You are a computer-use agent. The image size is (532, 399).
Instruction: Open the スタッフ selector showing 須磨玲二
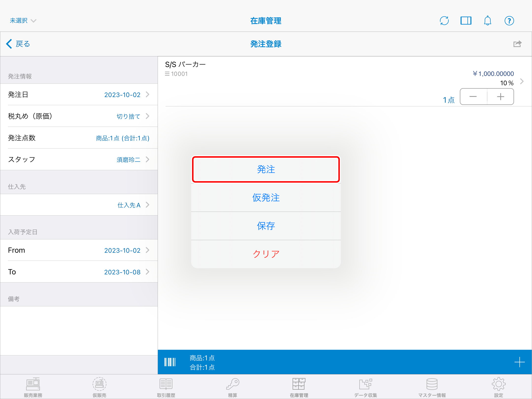point(79,159)
